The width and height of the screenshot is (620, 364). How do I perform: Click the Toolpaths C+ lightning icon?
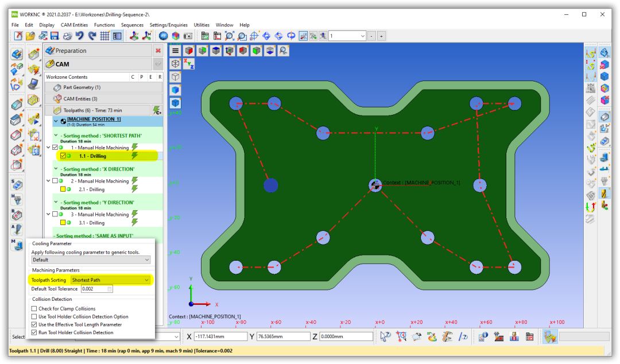point(157,110)
